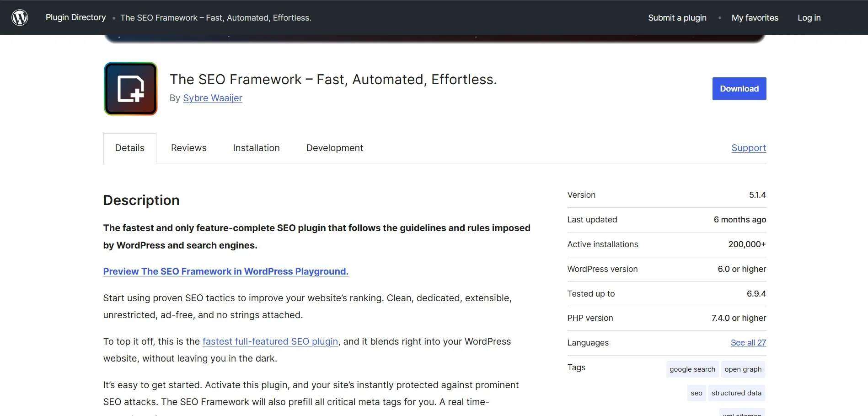The width and height of the screenshot is (868, 416).
Task: Open author Sybre Waaijer's profile
Action: [213, 98]
